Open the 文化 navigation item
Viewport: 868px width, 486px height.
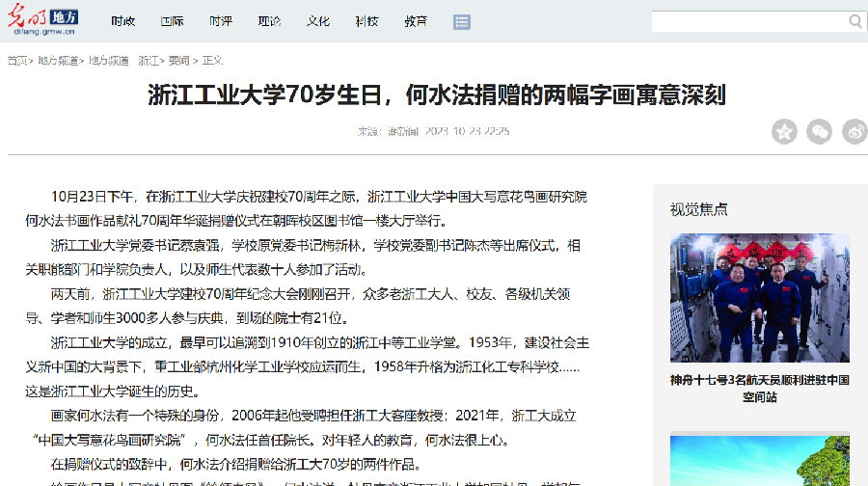pyautogui.click(x=318, y=21)
